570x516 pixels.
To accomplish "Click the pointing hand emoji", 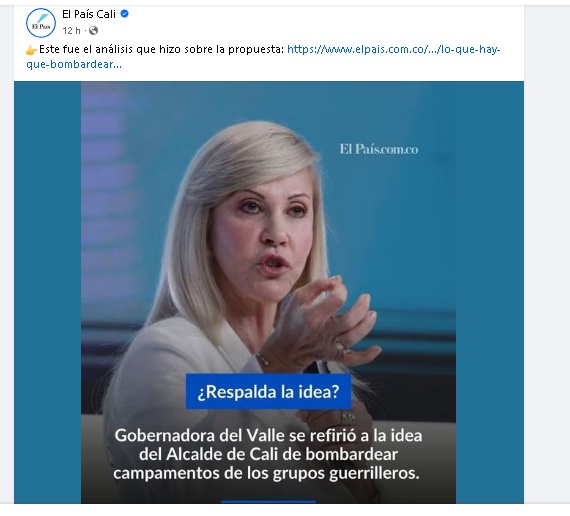I will coord(32,50).
